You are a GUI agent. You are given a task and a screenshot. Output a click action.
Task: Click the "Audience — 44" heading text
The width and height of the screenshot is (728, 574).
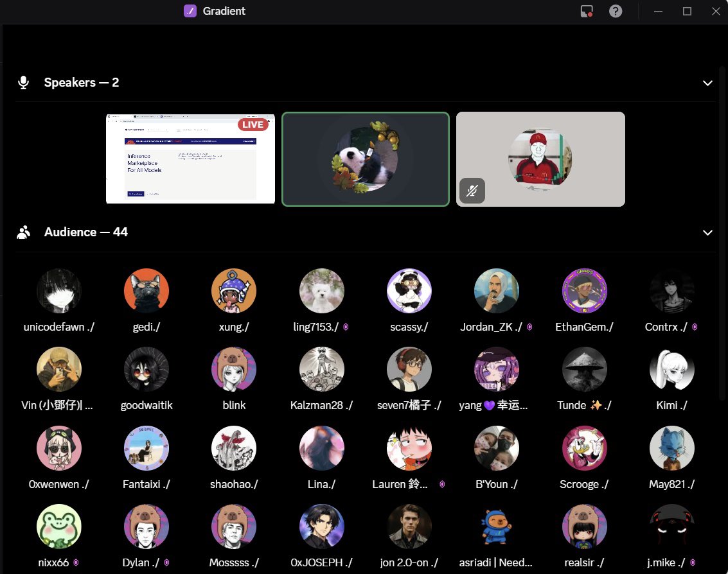pos(86,232)
